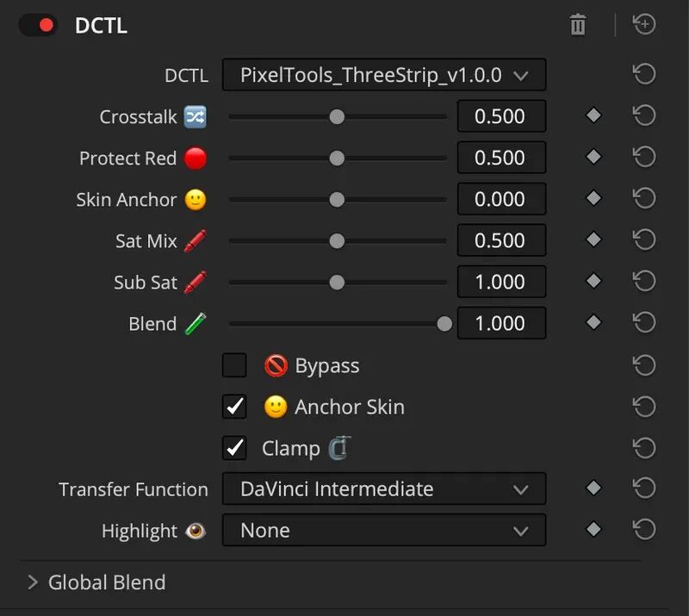Open the PixelTools_ThreeStrip DCTL dropdown
The image size is (689, 616).
coord(384,75)
